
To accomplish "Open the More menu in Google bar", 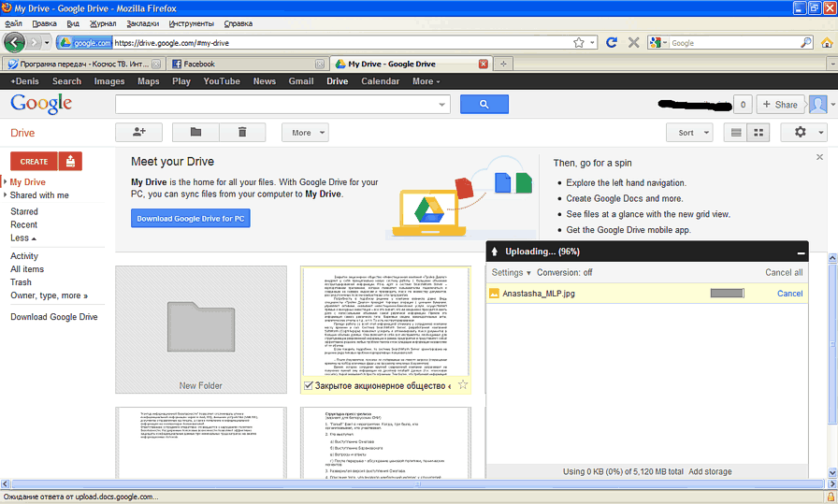I will click(426, 81).
